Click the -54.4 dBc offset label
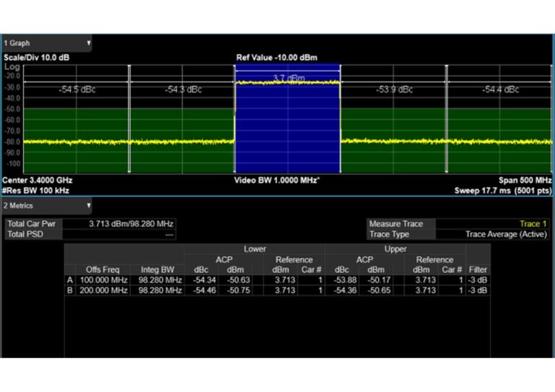Image resolution: width=555 pixels, height=392 pixels. (x=500, y=90)
